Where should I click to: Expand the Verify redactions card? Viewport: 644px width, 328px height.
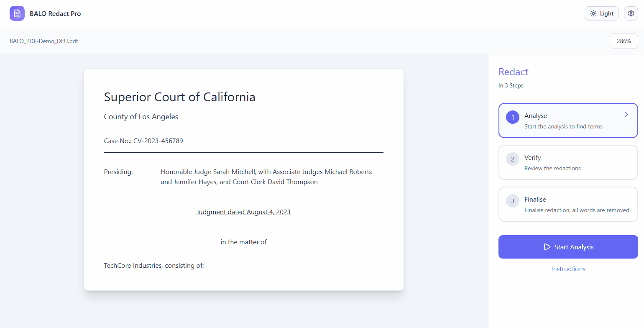(568, 162)
